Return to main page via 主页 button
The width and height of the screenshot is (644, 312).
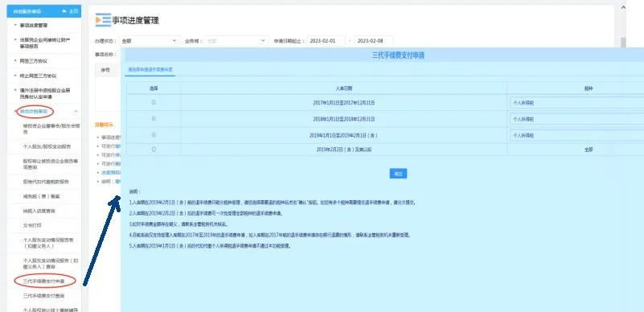[x=70, y=11]
